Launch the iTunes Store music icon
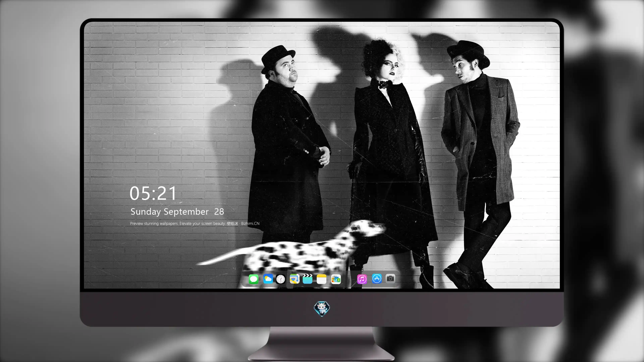This screenshot has width=644, height=362. tap(362, 279)
